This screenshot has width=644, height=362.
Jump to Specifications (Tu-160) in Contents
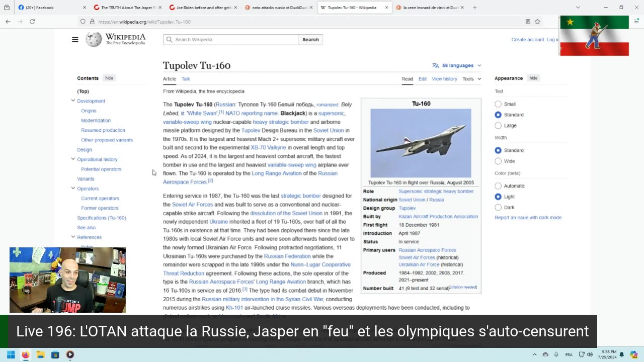click(x=102, y=218)
